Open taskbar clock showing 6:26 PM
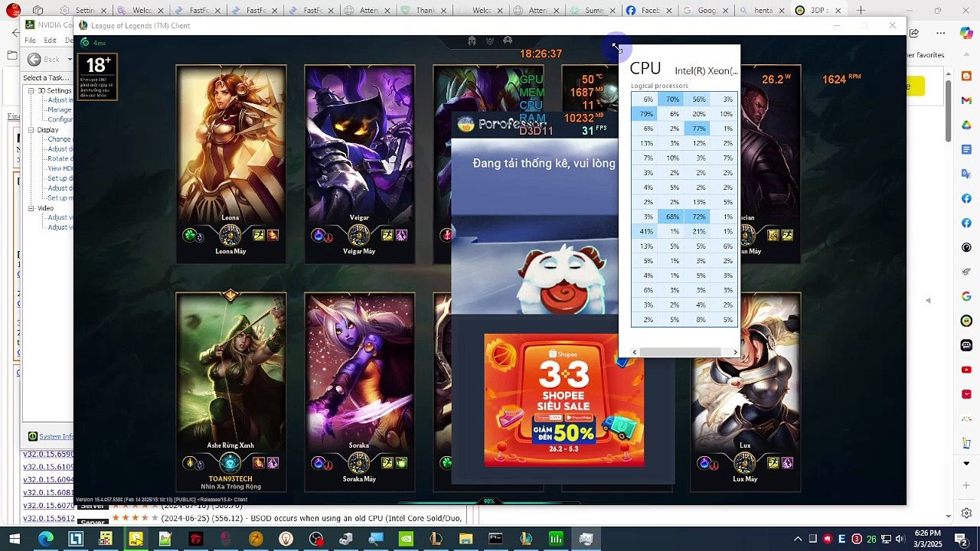Image resolution: width=980 pixels, height=551 pixels. click(927, 539)
